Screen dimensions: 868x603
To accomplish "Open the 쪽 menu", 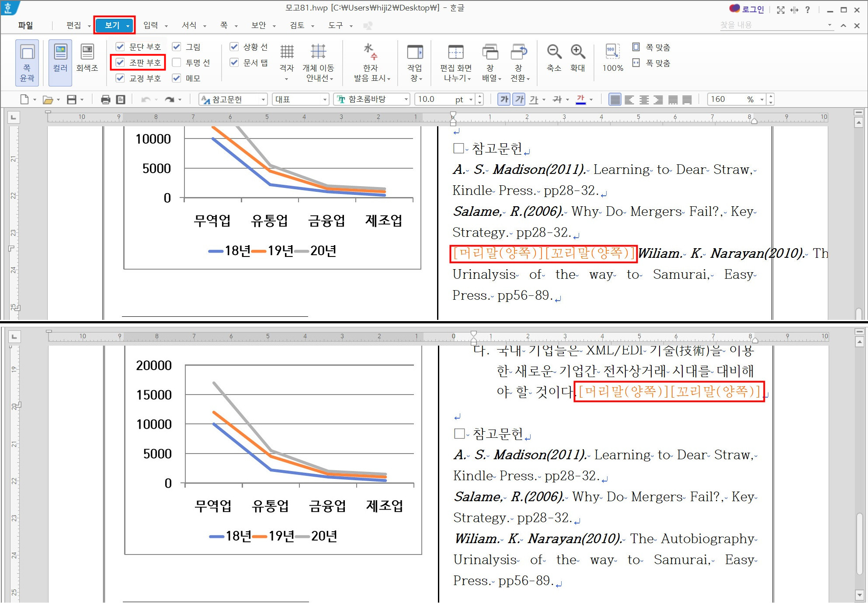I will click(224, 25).
